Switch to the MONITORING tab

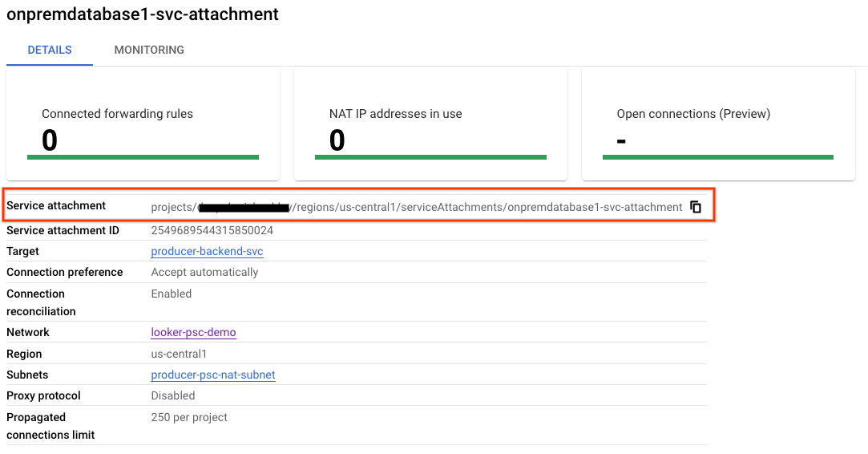click(149, 50)
